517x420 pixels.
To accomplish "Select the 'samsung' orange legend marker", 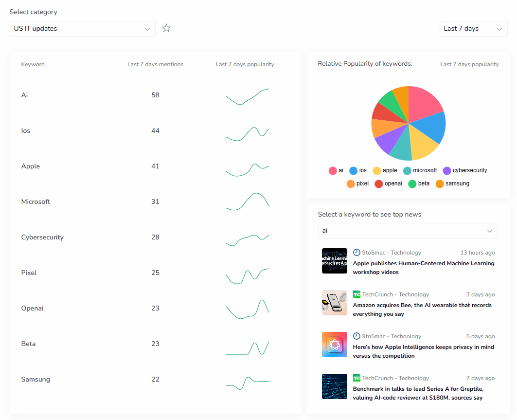I will (440, 183).
